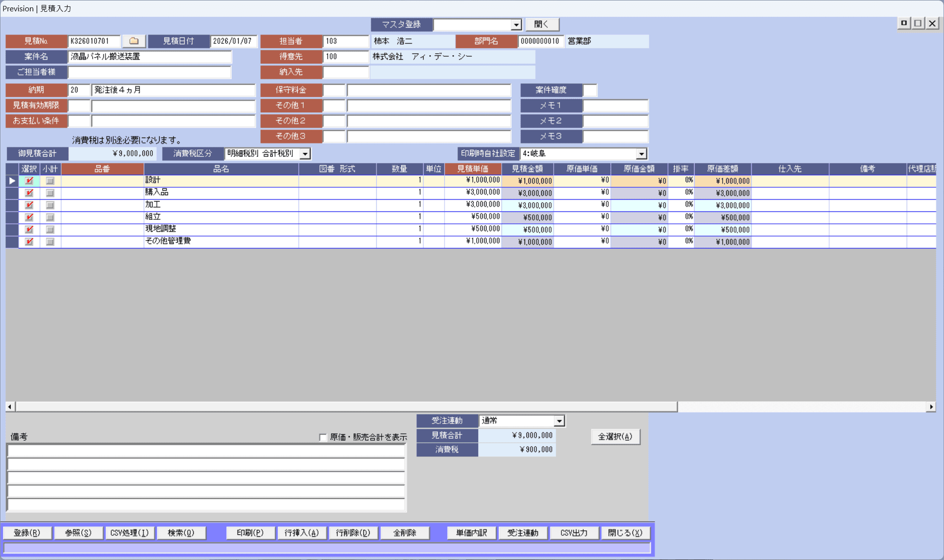
Task: Click the 全選択(A) button
Action: tap(615, 437)
